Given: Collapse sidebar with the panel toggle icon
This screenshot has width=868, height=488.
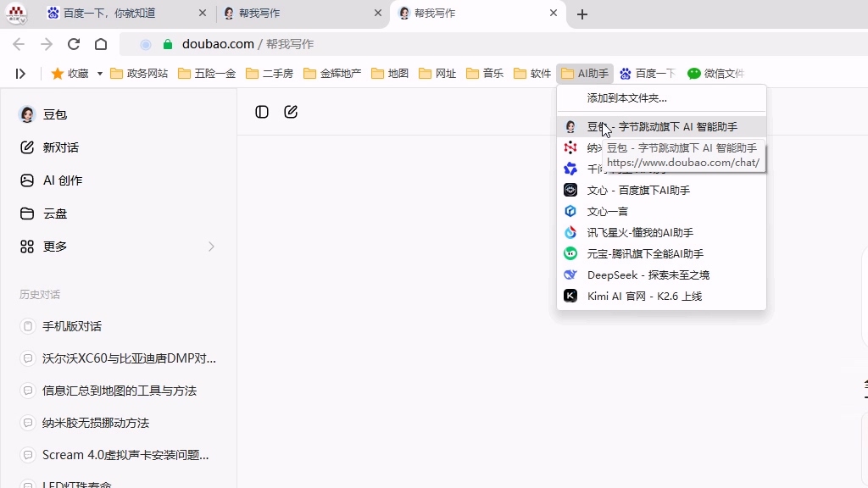Looking at the screenshot, I should [x=262, y=113].
